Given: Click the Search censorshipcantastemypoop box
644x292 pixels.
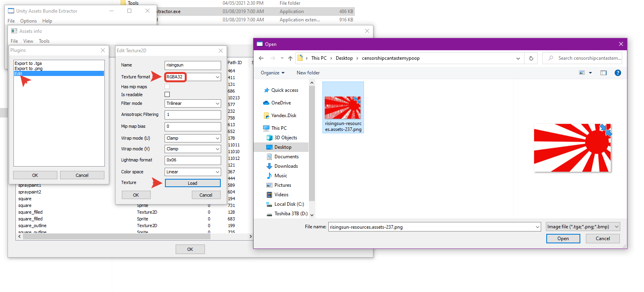Looking at the screenshot, I should 582,58.
